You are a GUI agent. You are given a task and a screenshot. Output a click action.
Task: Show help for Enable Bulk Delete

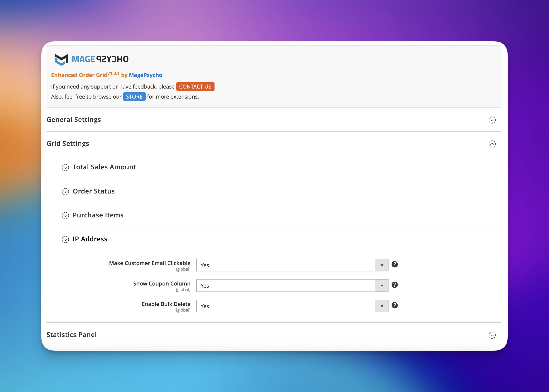[x=394, y=305]
